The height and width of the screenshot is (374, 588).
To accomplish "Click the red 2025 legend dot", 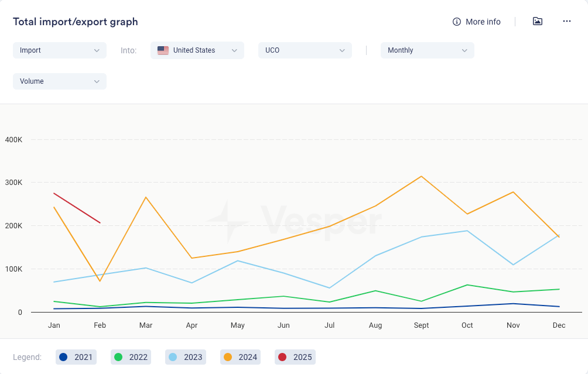I will [282, 357].
